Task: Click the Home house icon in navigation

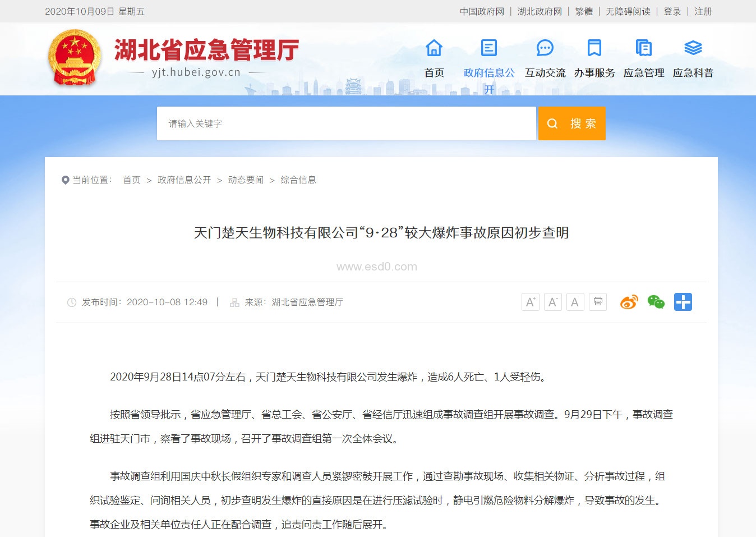Action: 434,48
